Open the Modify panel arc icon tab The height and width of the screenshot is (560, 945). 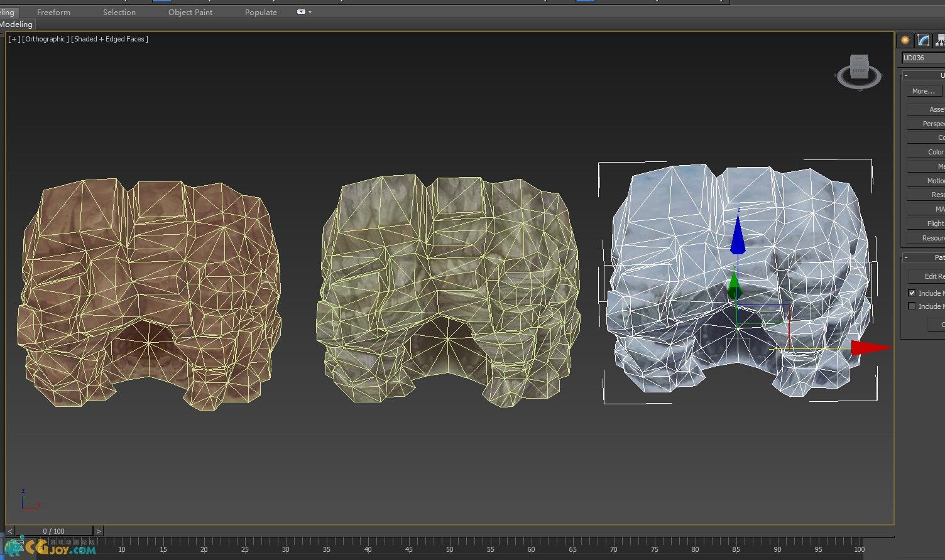point(923,40)
